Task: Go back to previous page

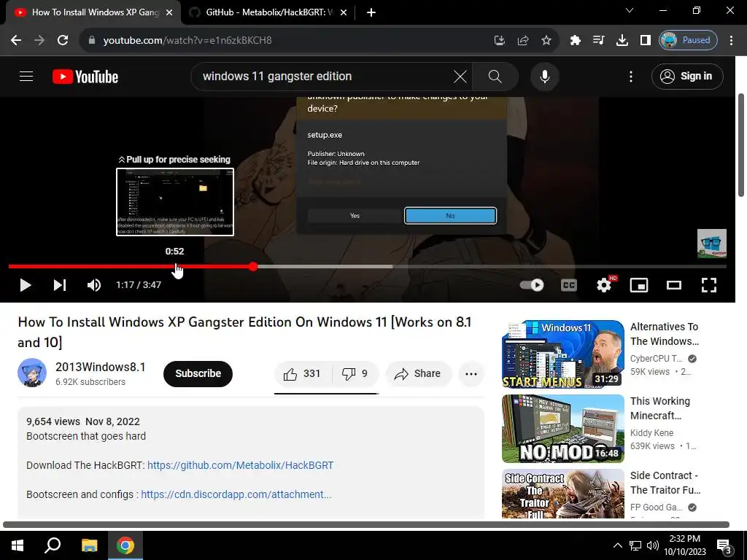Action: pyautogui.click(x=16, y=40)
